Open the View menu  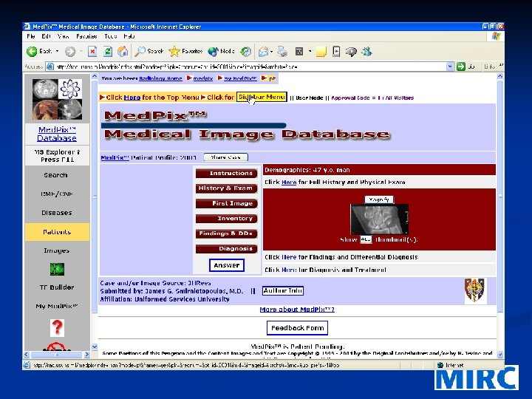pos(63,36)
